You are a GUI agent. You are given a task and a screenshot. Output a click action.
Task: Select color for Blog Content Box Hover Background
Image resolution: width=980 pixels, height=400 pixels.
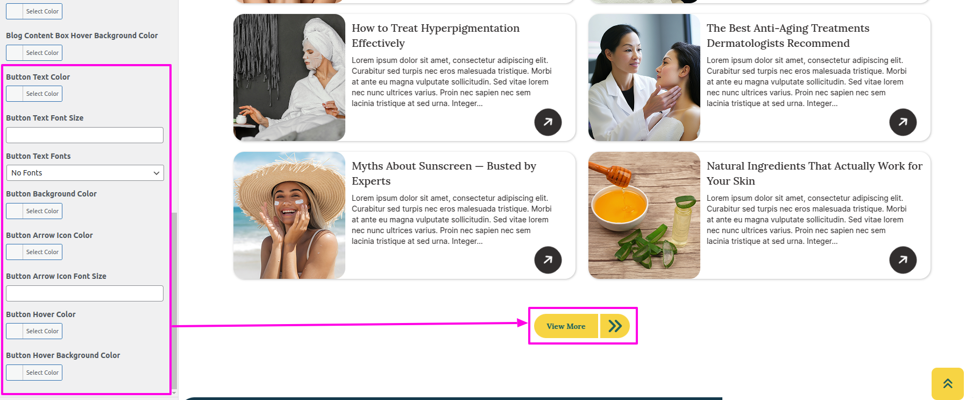coord(34,53)
